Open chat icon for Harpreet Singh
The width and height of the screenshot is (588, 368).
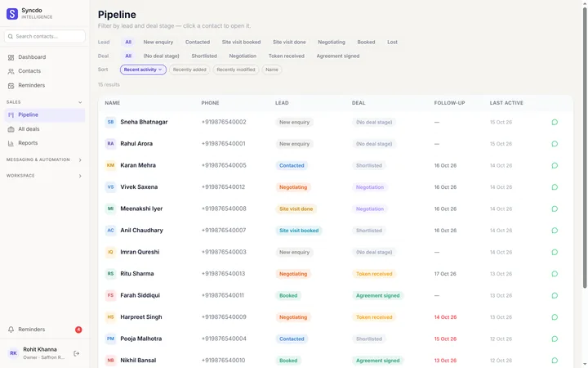click(555, 317)
